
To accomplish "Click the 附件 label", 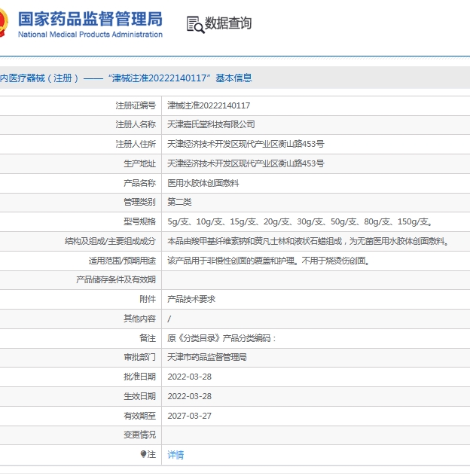I will pyautogui.click(x=148, y=299).
